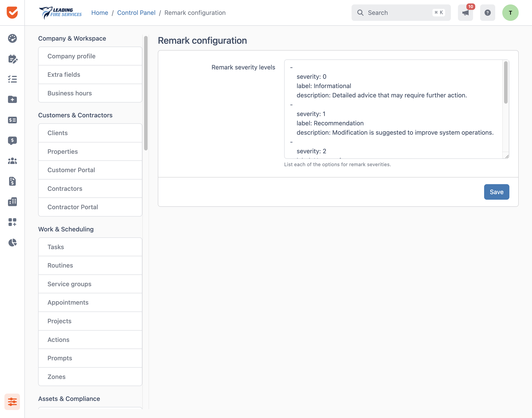Open the folder plus icon in sidebar
Viewport: 532px width, 418px height.
point(12,99)
